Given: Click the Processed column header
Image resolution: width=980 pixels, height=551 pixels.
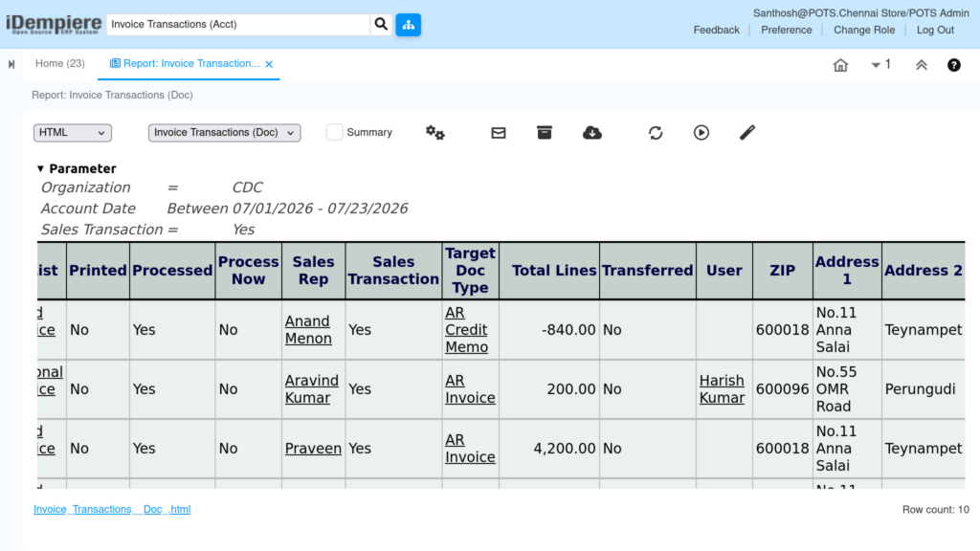Looking at the screenshot, I should click(x=172, y=271).
